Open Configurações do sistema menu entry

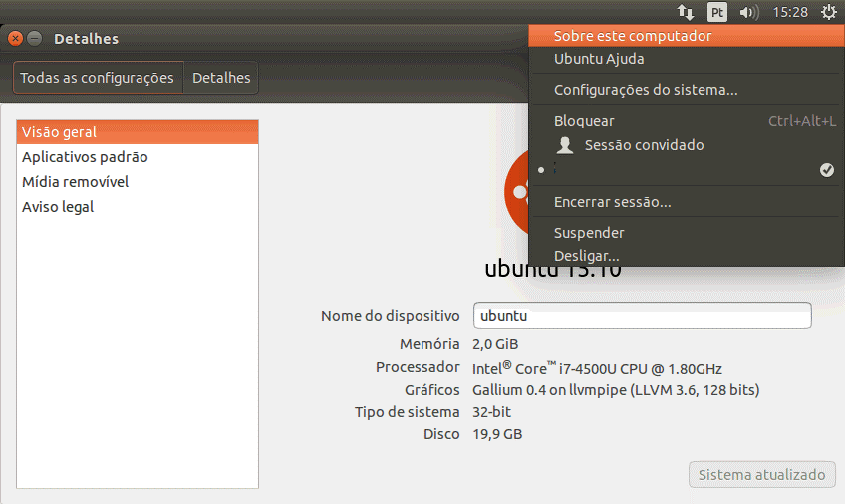click(x=646, y=90)
